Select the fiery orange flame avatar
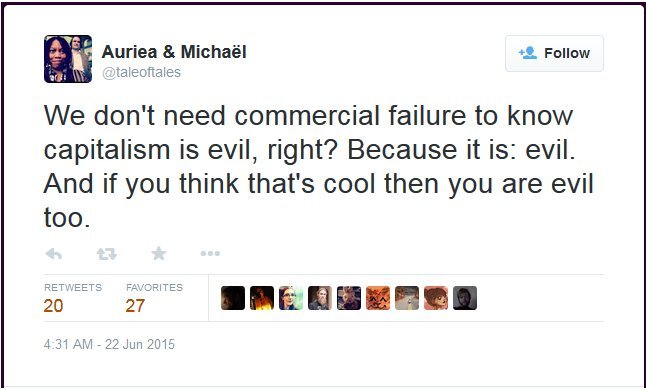The width and height of the screenshot is (646, 391). click(x=262, y=298)
